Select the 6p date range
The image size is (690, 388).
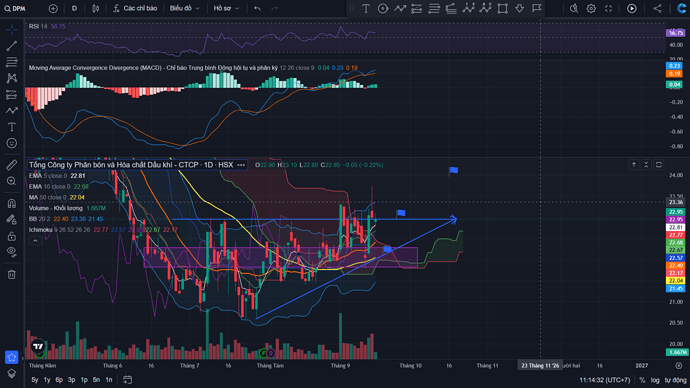[59, 380]
